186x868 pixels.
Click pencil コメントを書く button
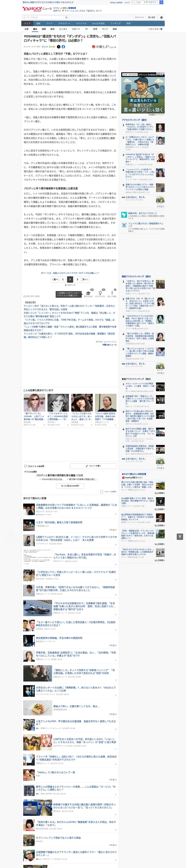[x=93, y=466]
